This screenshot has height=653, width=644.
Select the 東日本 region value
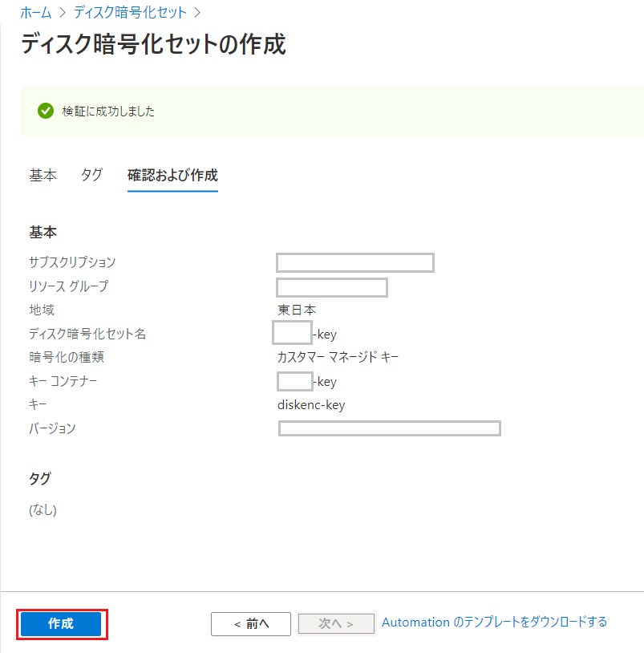point(297,310)
